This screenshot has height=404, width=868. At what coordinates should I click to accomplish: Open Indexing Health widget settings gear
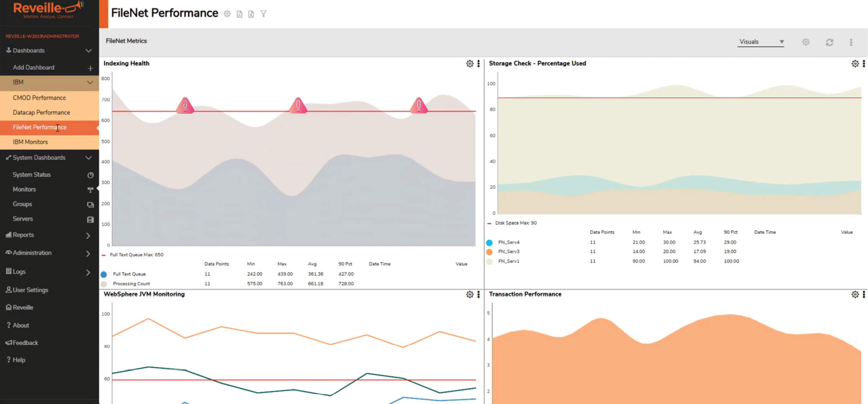click(470, 64)
